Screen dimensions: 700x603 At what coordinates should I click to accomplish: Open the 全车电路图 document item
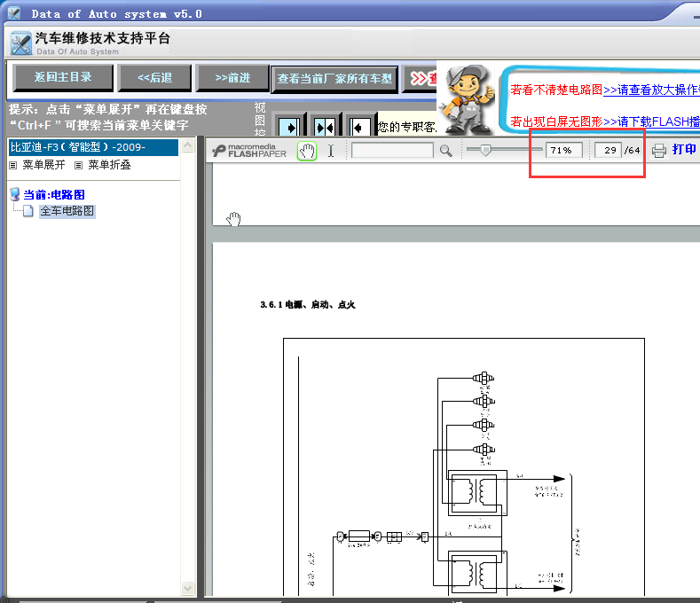coord(67,211)
